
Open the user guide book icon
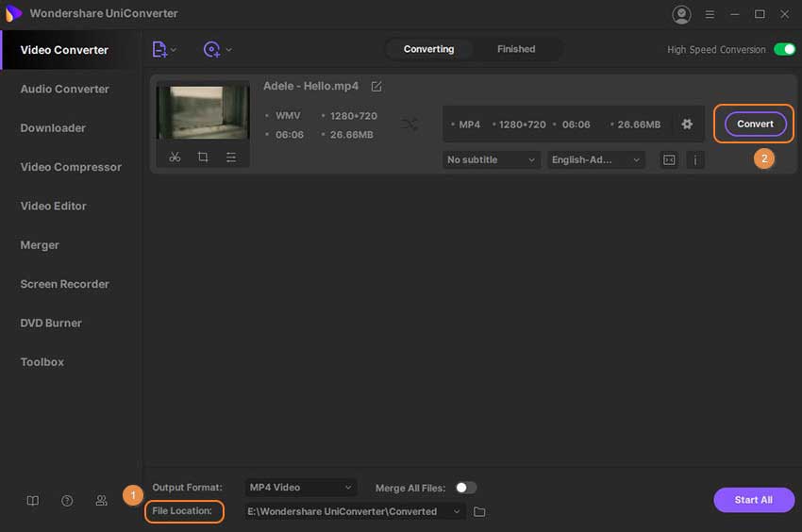pyautogui.click(x=33, y=500)
